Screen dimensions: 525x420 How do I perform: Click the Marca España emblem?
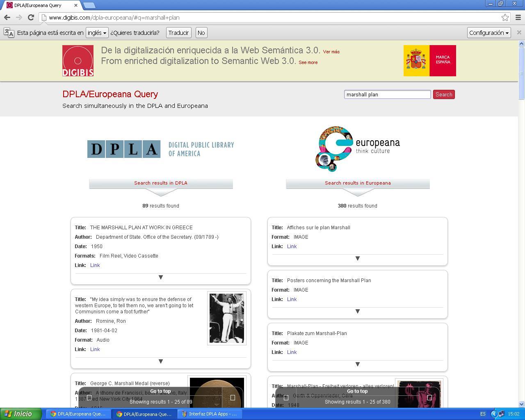(x=429, y=61)
